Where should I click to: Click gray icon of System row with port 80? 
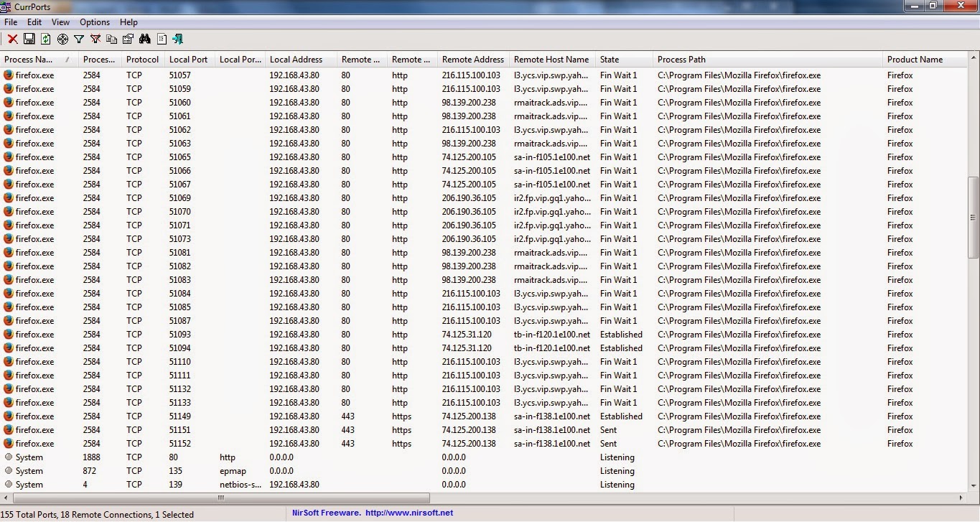9,457
